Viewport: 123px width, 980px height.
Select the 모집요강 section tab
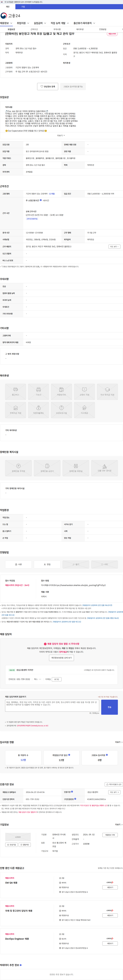tap(11, 29)
